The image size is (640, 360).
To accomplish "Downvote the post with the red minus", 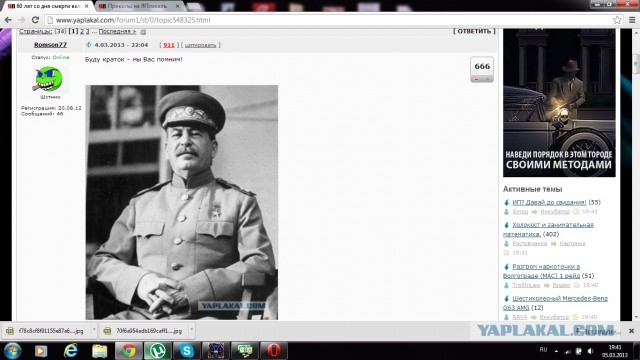I will click(476, 79).
